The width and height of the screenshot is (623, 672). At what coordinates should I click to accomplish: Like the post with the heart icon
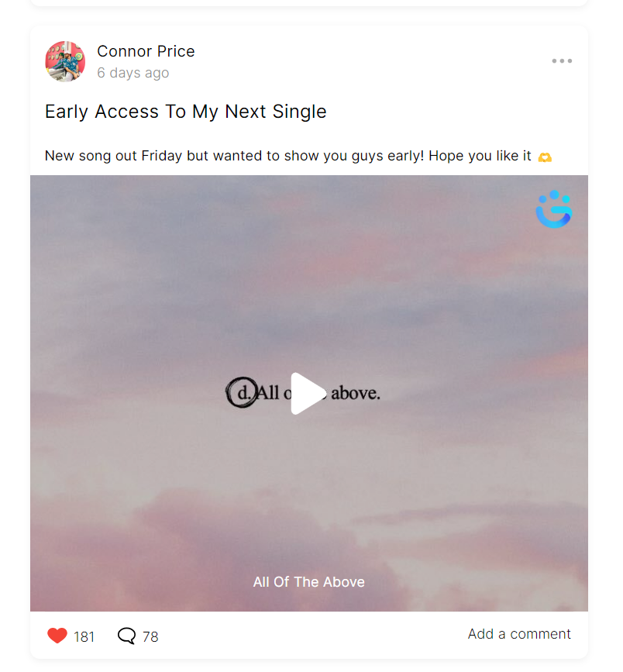click(57, 636)
